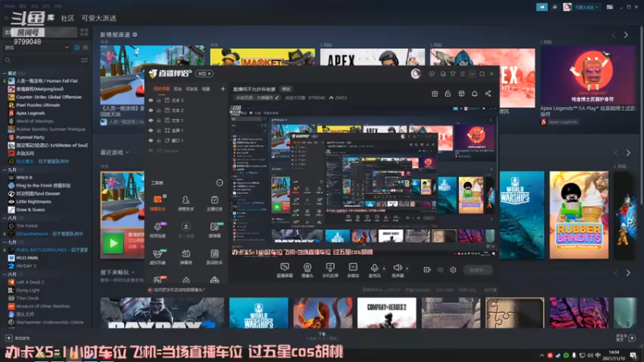Screen dimensions: 644x362
Task: Toggle lock on 全屏 1 source
Action: [x=159, y=130]
